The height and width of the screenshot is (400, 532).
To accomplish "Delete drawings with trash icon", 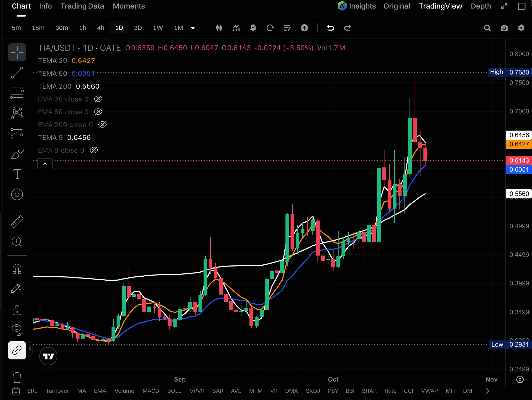I will [17, 377].
